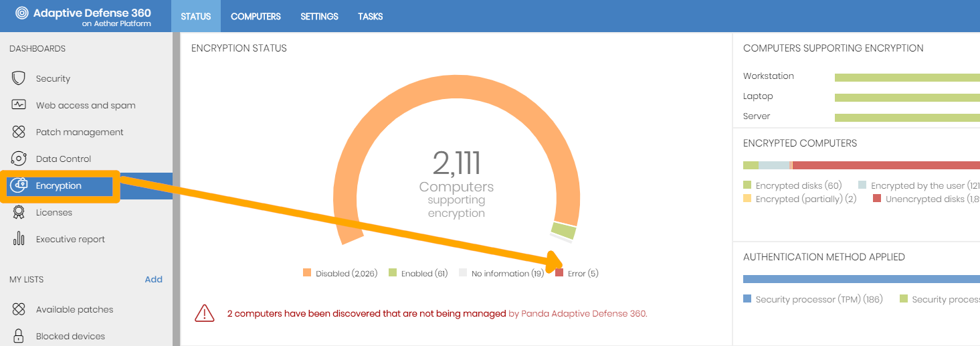Switch to the STATUS tab
The image size is (980, 346).
196,16
